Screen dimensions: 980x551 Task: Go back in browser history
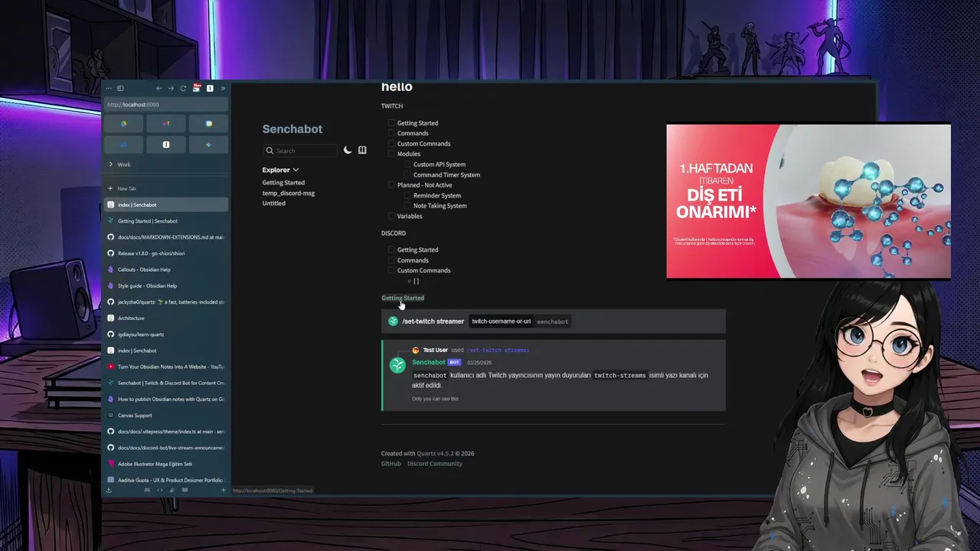click(158, 89)
